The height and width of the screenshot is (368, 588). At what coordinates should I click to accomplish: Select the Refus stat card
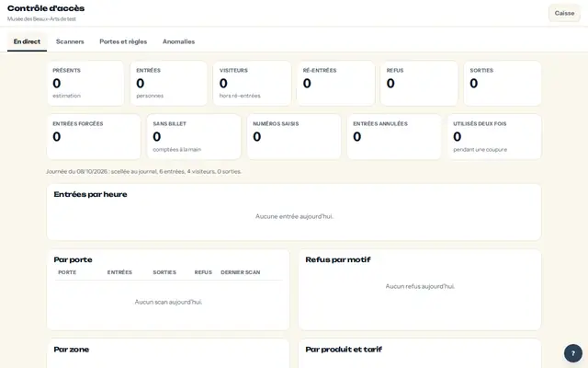(419, 83)
